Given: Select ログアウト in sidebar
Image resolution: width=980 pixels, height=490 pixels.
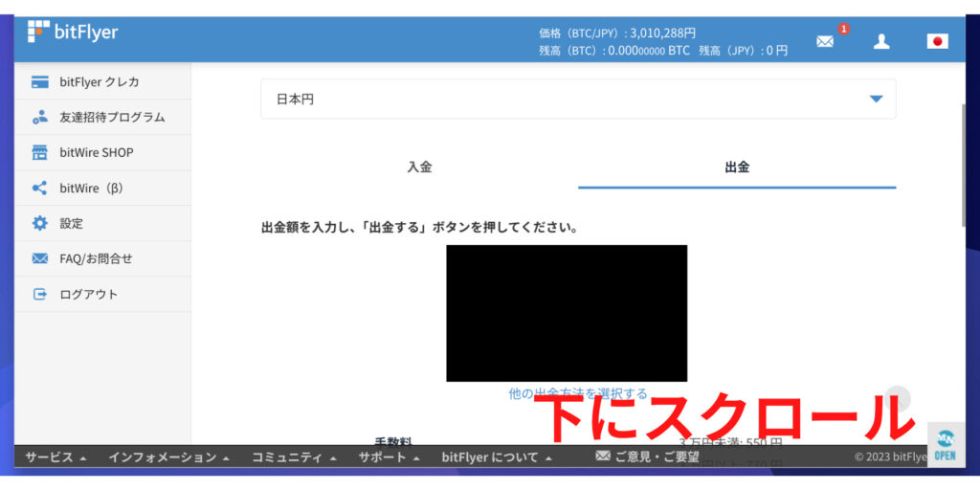Looking at the screenshot, I should [102, 295].
